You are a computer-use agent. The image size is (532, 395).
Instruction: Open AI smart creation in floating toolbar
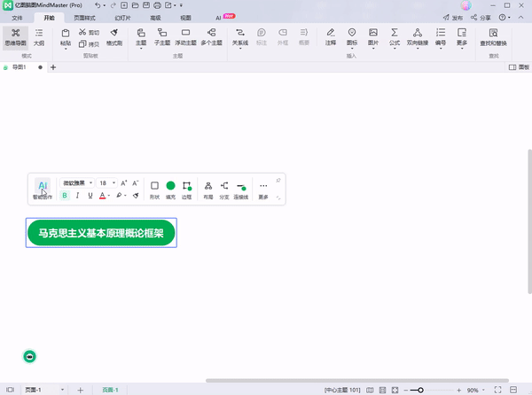click(43, 190)
